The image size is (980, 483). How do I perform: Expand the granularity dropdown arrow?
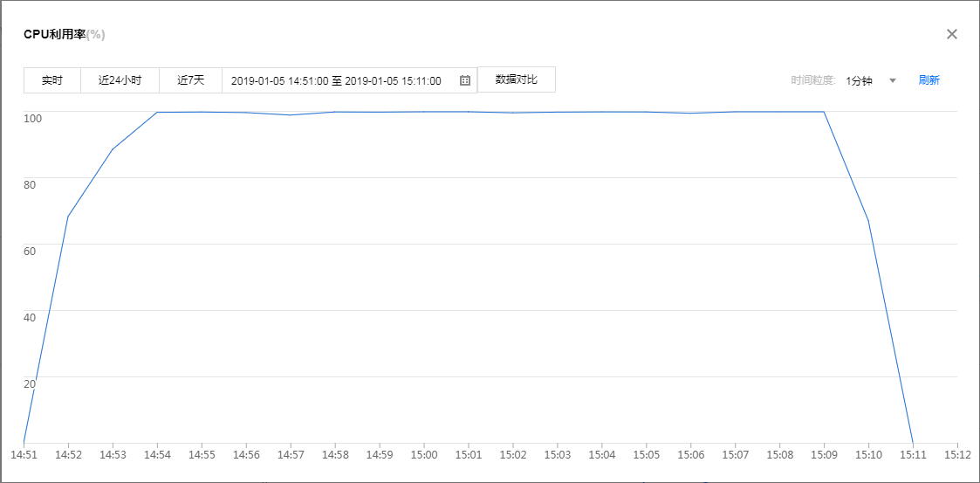pyautogui.click(x=892, y=80)
